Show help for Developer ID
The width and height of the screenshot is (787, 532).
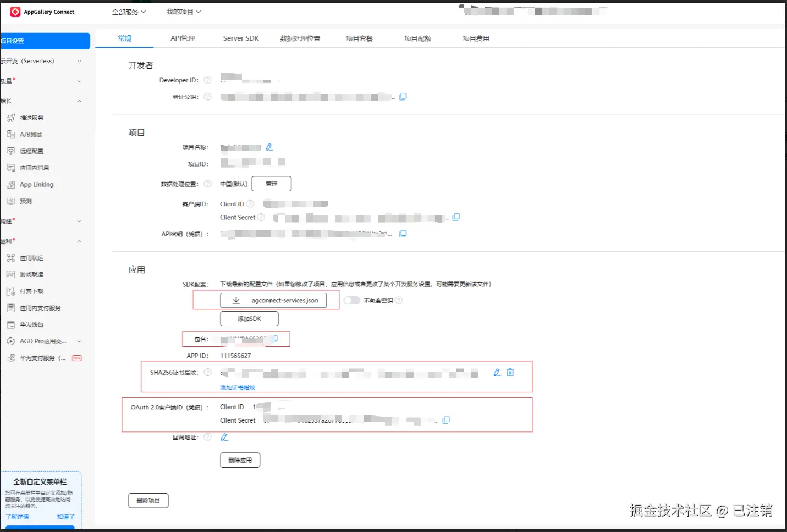[x=207, y=80]
